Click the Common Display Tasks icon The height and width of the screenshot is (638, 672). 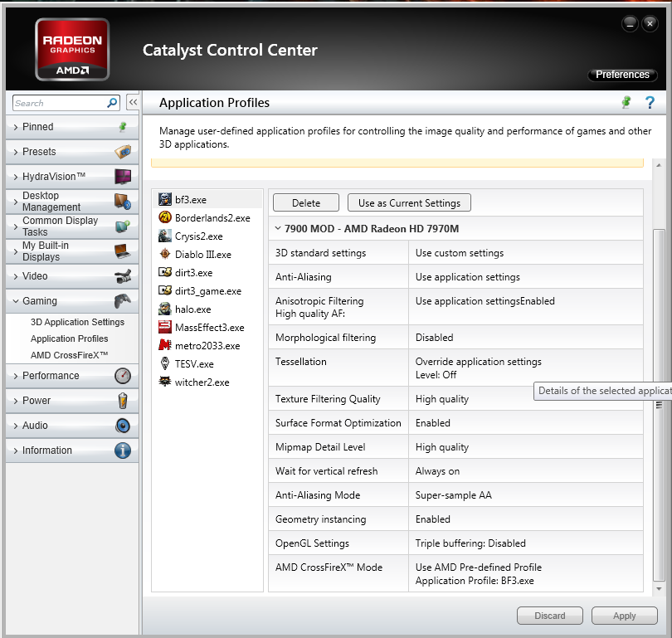coord(123,226)
